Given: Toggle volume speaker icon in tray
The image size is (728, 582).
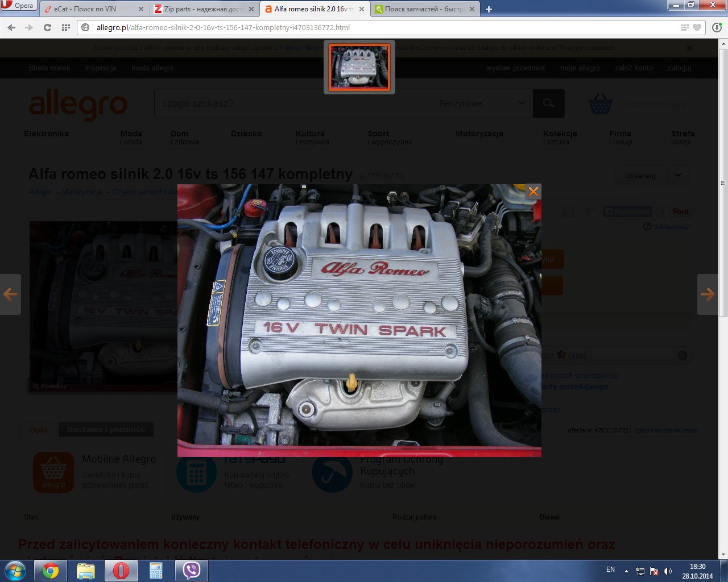Looking at the screenshot, I should tap(668, 571).
